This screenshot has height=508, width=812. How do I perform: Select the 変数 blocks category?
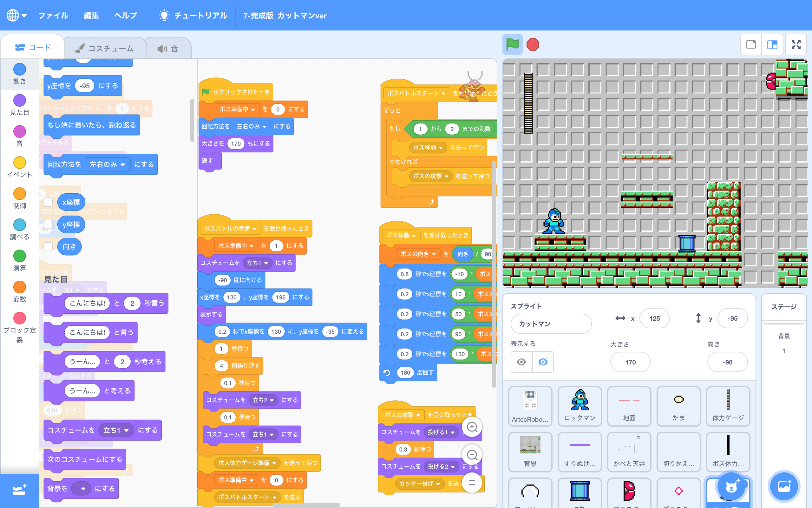coord(19,292)
